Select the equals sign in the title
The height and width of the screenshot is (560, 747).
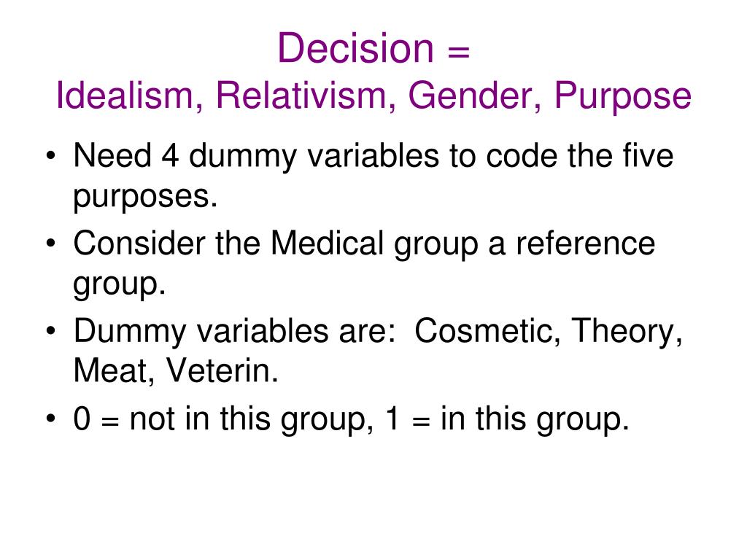[x=458, y=52]
